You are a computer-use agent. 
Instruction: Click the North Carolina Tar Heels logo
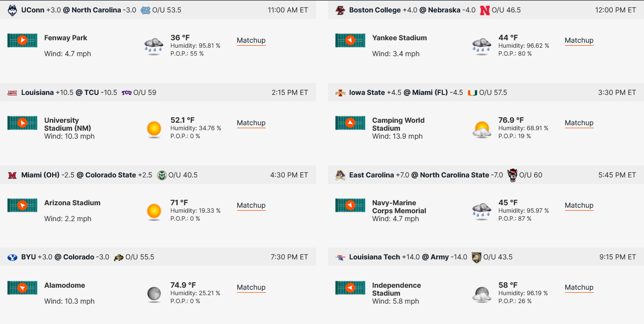click(x=145, y=10)
